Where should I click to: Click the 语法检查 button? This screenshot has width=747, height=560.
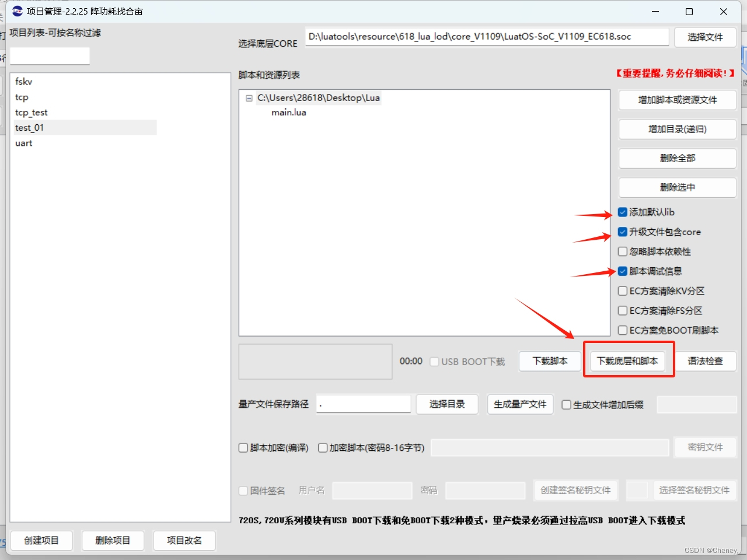click(x=705, y=361)
